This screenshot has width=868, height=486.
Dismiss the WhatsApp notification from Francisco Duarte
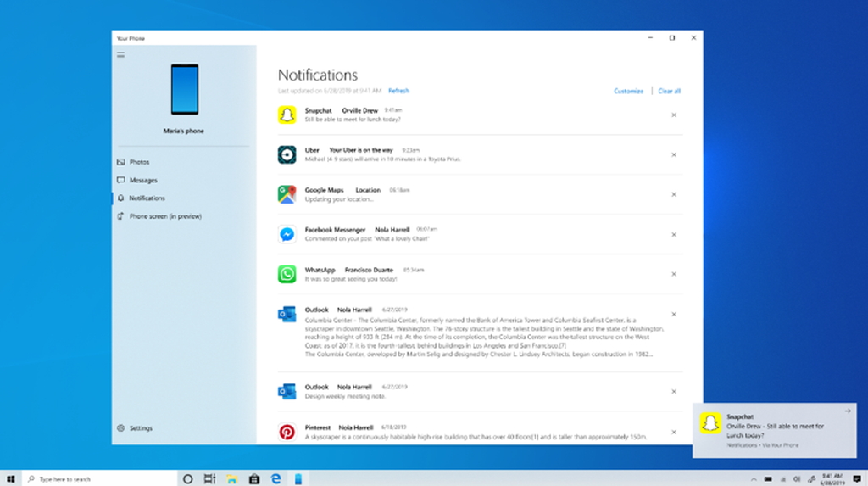(x=674, y=274)
